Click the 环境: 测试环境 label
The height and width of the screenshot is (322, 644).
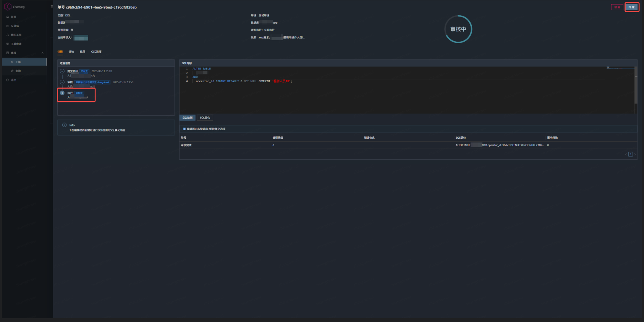pos(260,15)
